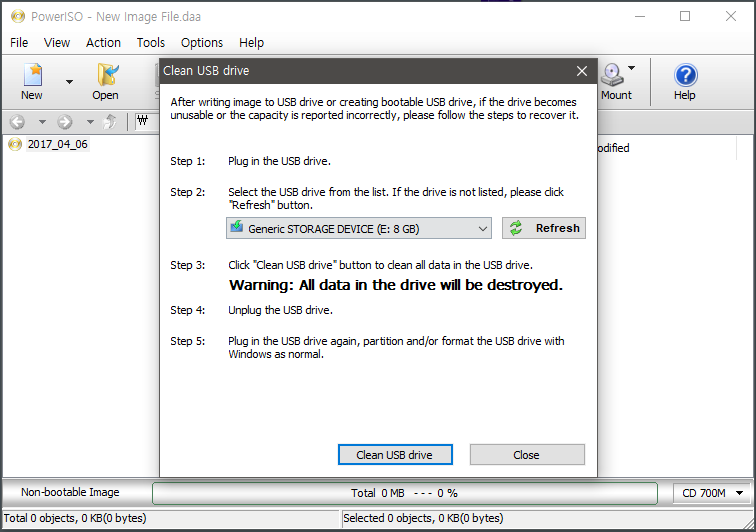
Task: Click the Up folder navigation icon
Action: tap(111, 122)
